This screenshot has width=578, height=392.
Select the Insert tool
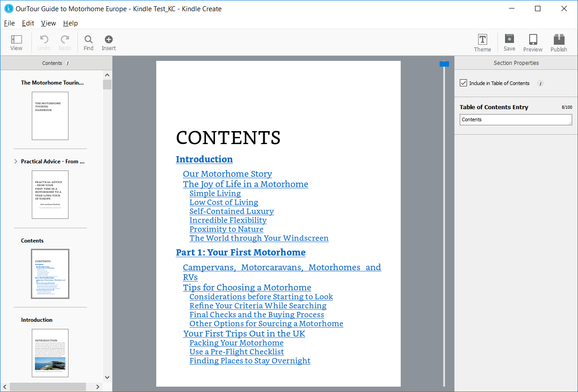coord(108,43)
